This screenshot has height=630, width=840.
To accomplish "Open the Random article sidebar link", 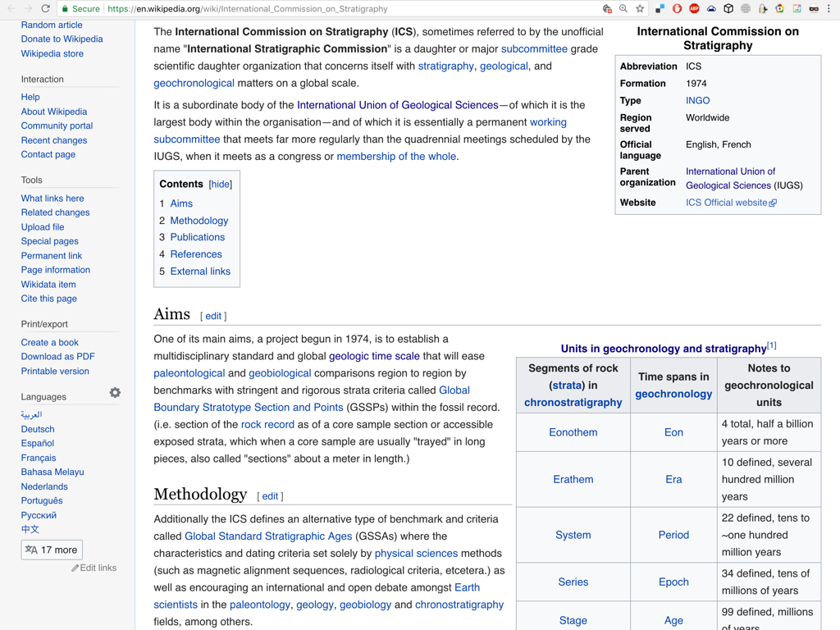I will (52, 25).
